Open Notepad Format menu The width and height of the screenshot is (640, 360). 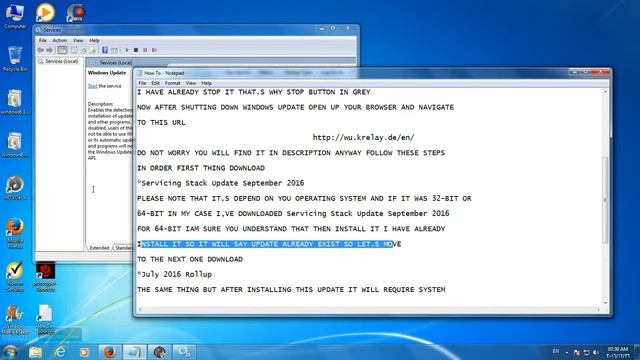(x=173, y=83)
